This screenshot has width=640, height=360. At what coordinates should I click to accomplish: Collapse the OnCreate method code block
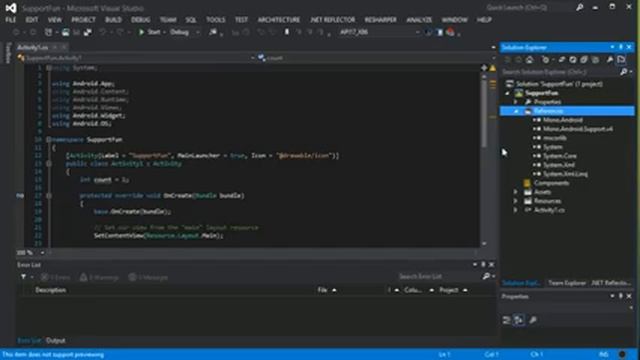point(49,196)
